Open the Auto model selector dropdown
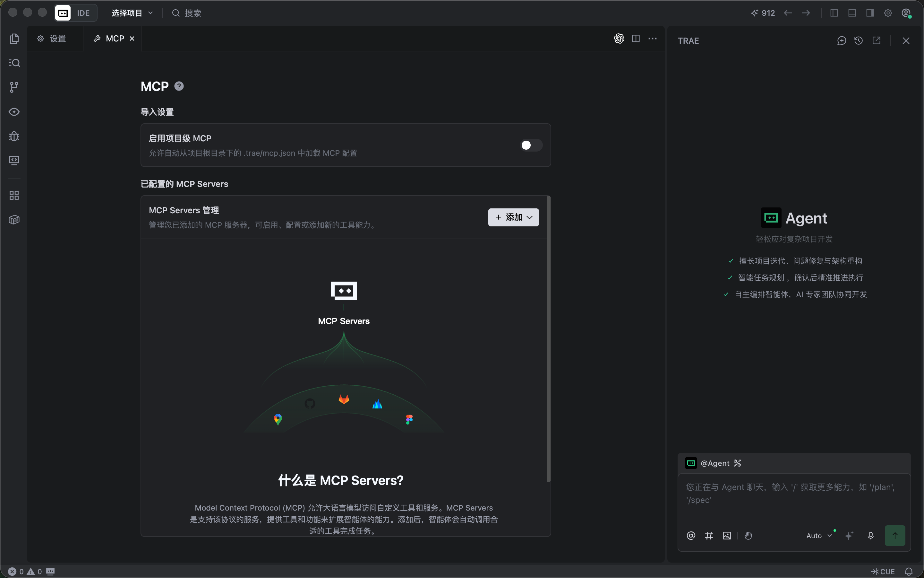Screen dimensions: 924x578 click(x=819, y=536)
